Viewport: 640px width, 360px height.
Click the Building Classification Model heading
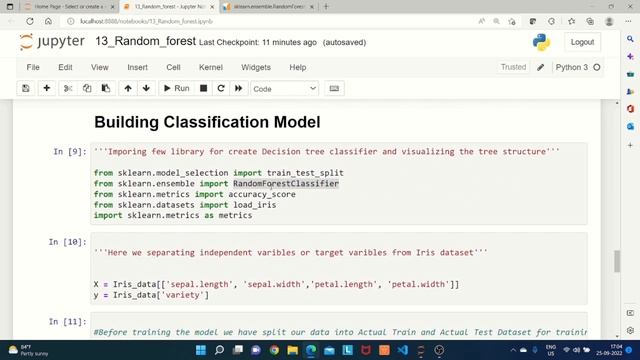click(207, 122)
